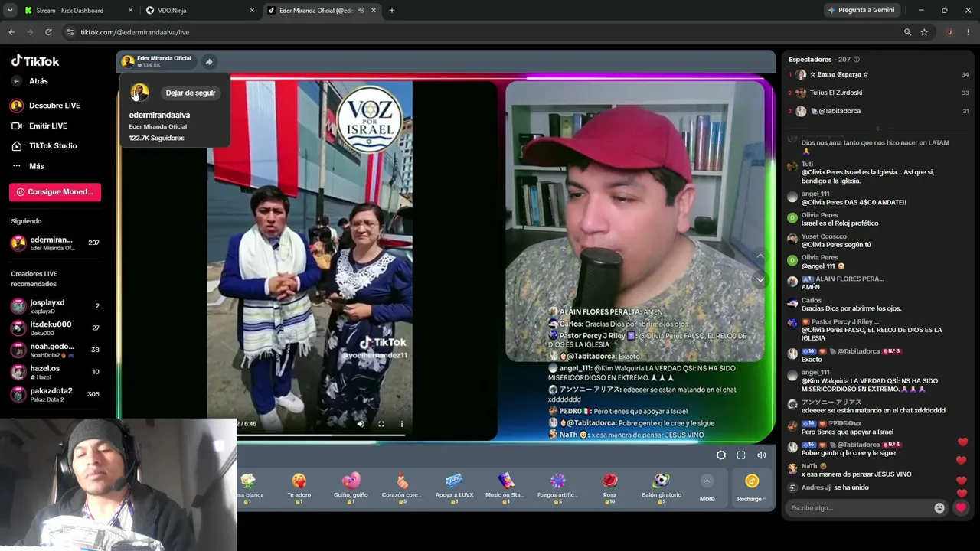This screenshot has height=551, width=980.
Task: Mute the Eder Miranda Oficial tab audio
Action: 361,11
